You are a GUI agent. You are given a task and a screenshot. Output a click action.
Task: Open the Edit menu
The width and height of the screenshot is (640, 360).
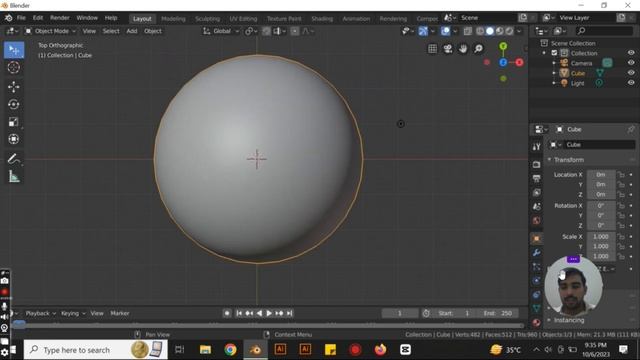(38, 18)
